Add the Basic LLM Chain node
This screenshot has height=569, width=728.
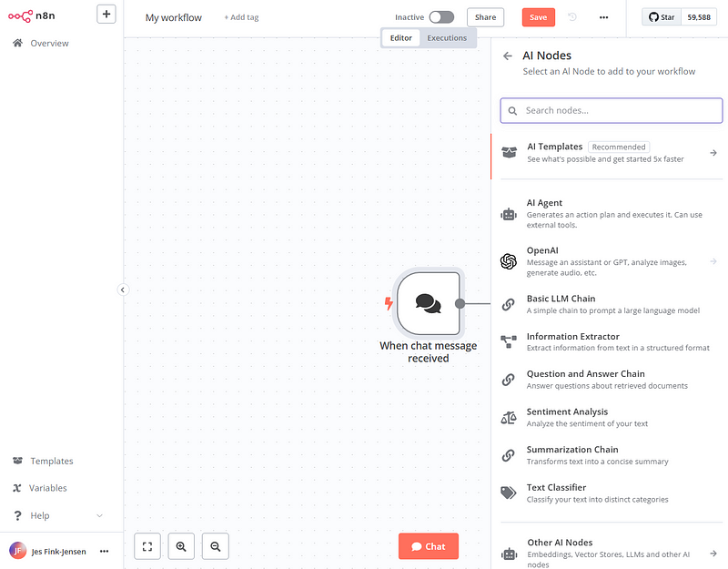(611, 304)
